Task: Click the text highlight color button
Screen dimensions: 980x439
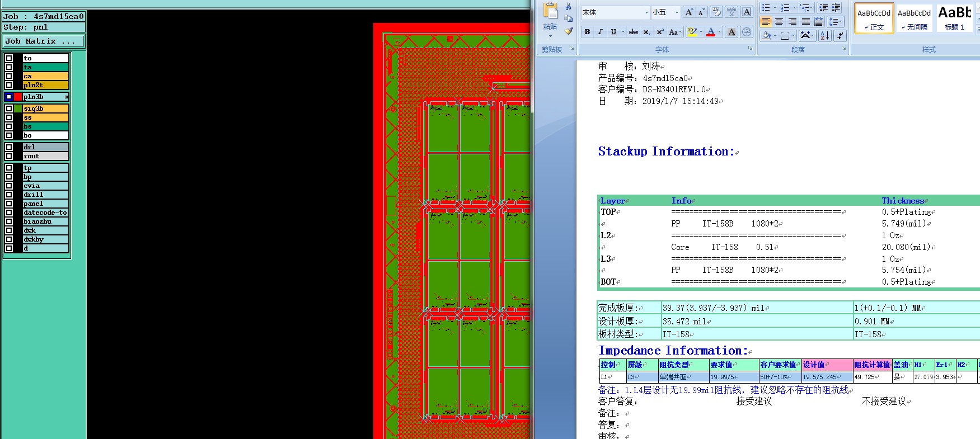Action: pos(692,32)
